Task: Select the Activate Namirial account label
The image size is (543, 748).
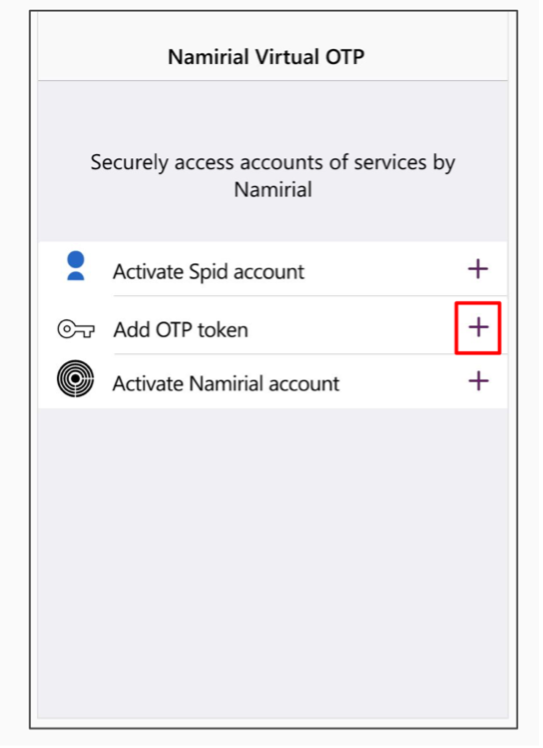Action: 226,384
